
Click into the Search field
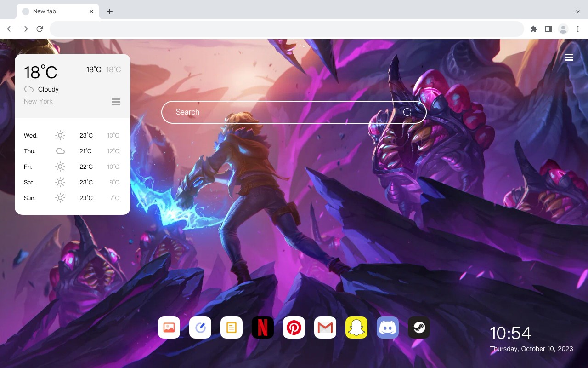[294, 112]
